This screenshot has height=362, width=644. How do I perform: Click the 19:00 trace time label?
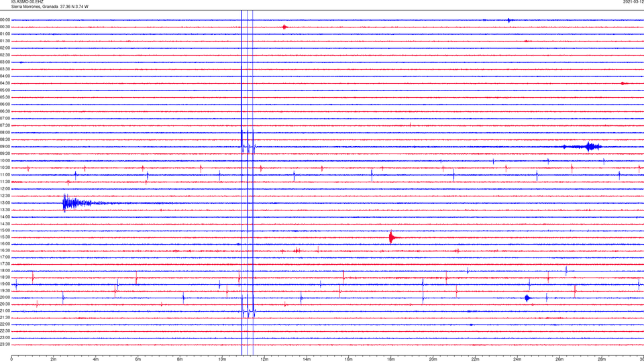point(5,284)
